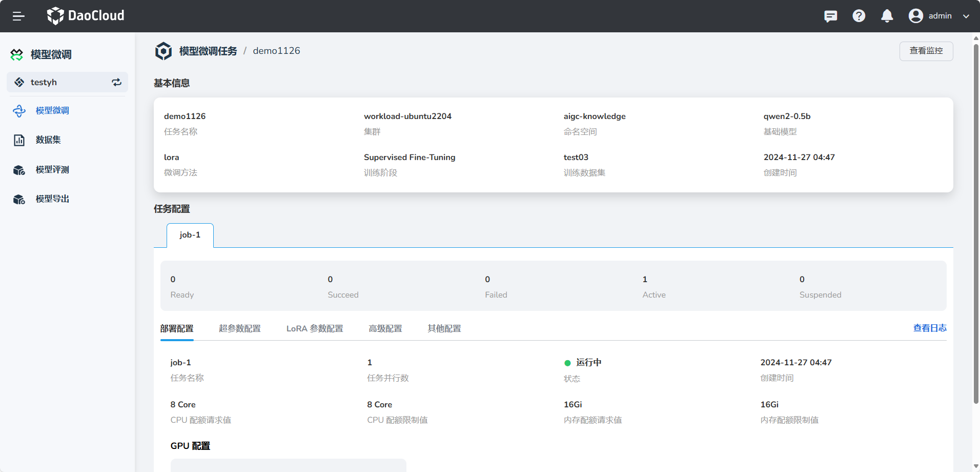The height and width of the screenshot is (472, 980).
Task: Click the 模型评测 cube icon
Action: click(19, 170)
